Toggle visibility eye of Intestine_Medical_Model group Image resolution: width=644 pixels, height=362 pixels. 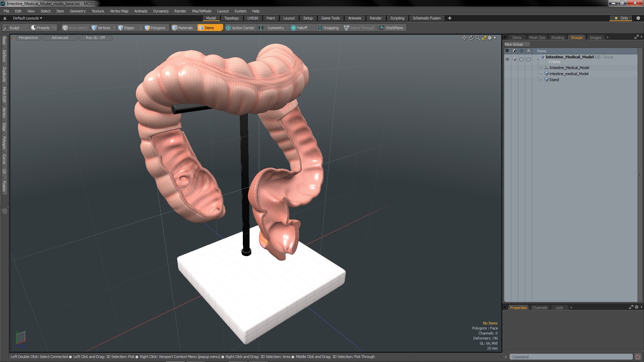click(x=507, y=59)
